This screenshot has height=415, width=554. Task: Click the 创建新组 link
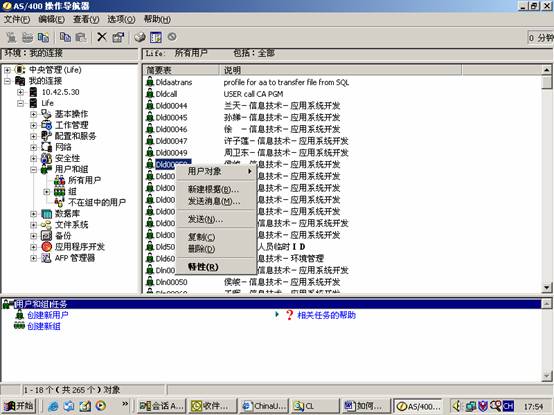pos(44,326)
